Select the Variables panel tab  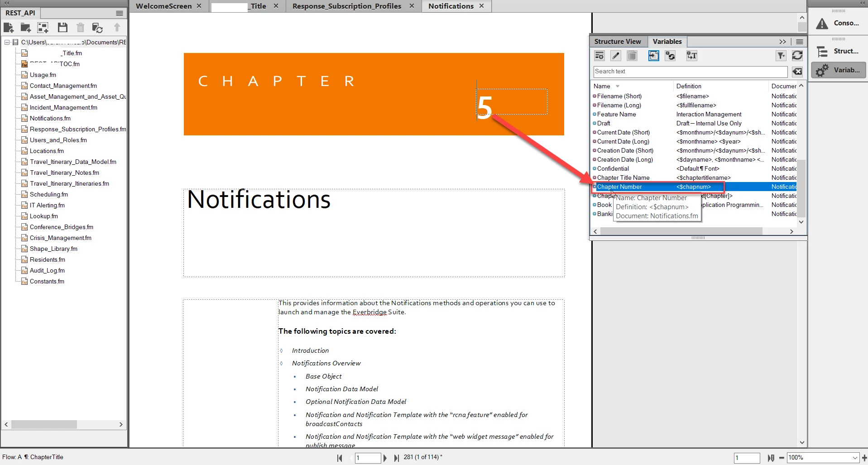(667, 42)
